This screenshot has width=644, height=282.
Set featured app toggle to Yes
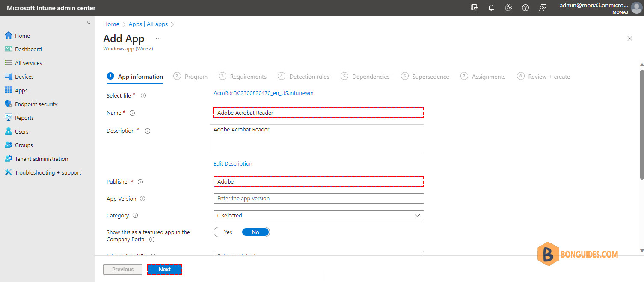pyautogui.click(x=228, y=232)
